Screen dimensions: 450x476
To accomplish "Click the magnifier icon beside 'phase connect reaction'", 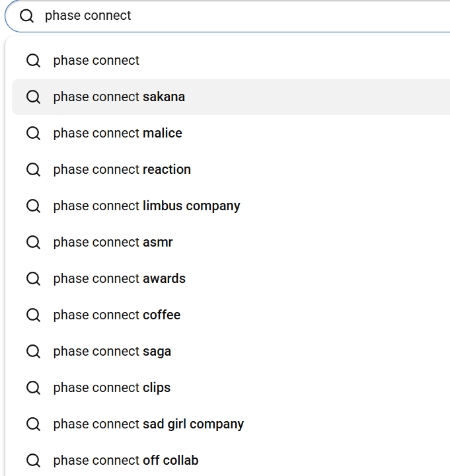I will click(x=33, y=170).
